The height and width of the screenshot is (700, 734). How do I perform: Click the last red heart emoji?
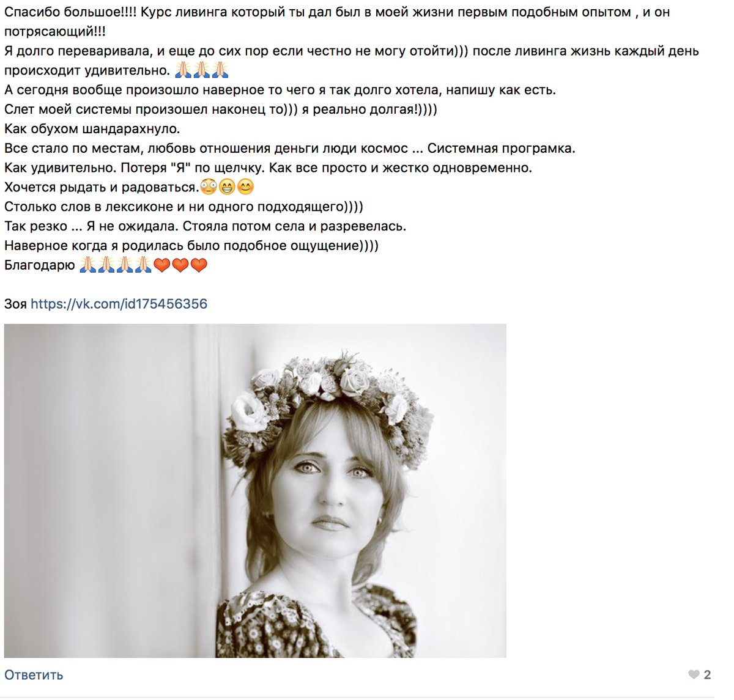[199, 265]
